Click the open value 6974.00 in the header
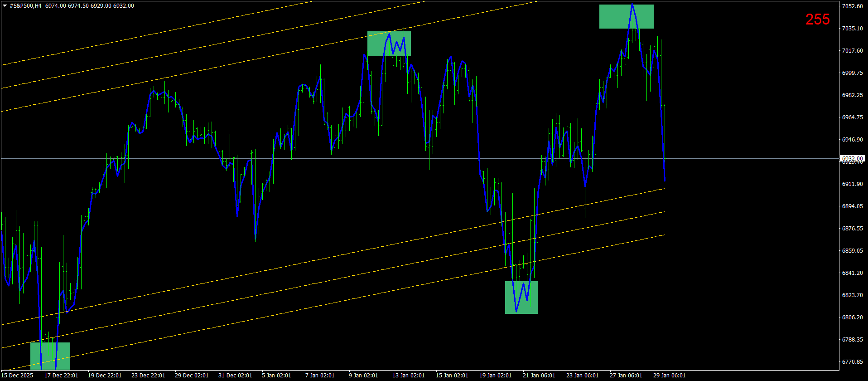 [55, 6]
